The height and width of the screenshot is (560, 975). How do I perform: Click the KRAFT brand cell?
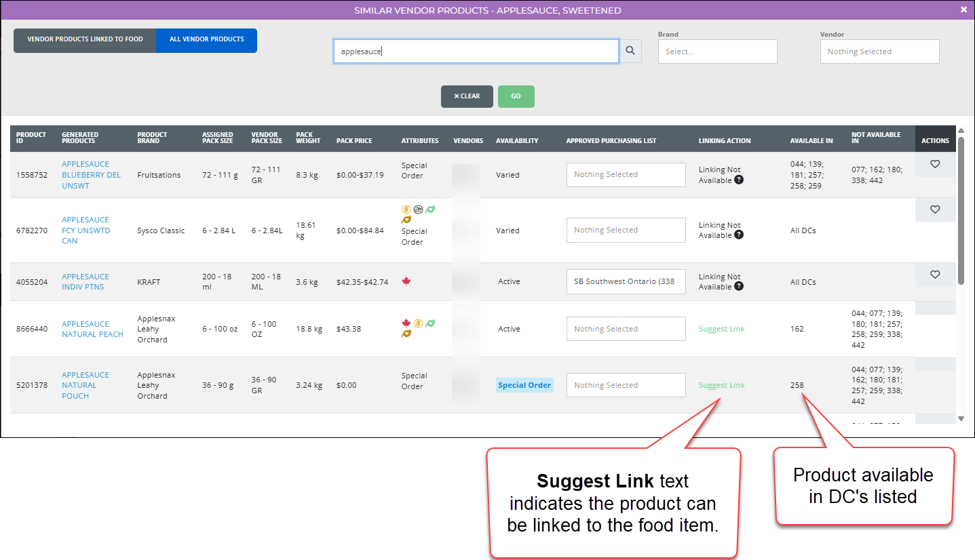pos(149,282)
